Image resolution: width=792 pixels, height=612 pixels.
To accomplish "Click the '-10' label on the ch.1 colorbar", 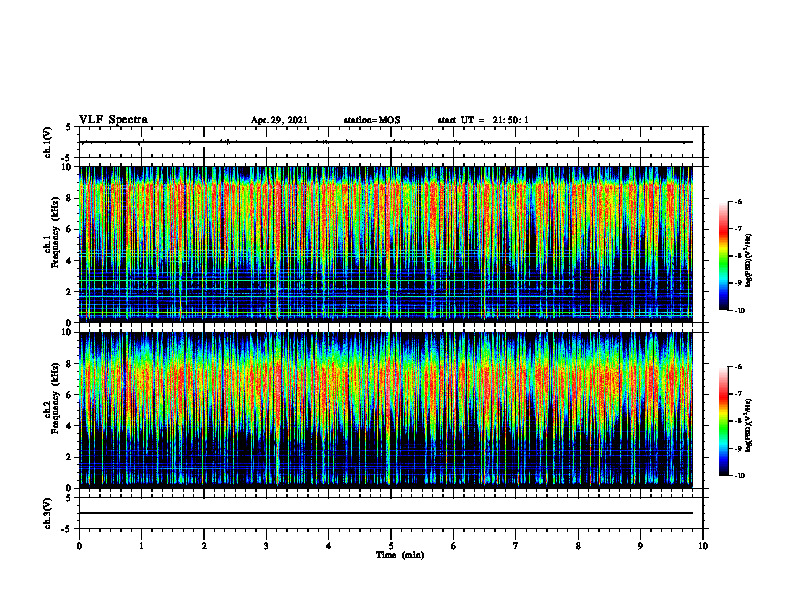I will 740,311.
